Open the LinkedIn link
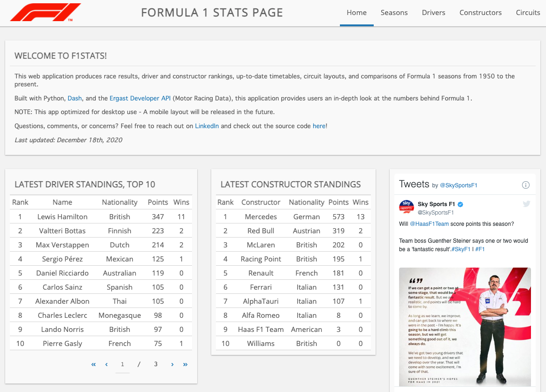Screen dimensions: 546x392 tap(207, 126)
